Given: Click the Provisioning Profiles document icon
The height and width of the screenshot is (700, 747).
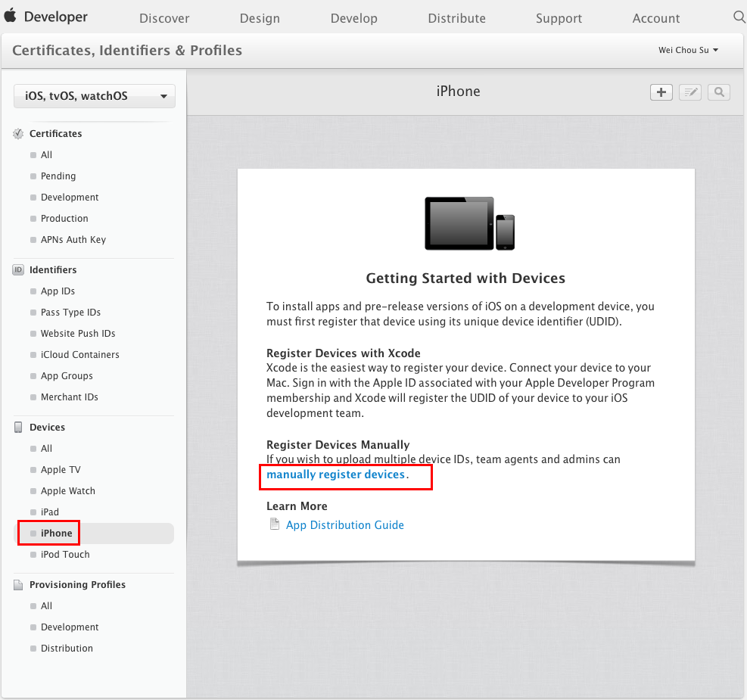Looking at the screenshot, I should [18, 585].
